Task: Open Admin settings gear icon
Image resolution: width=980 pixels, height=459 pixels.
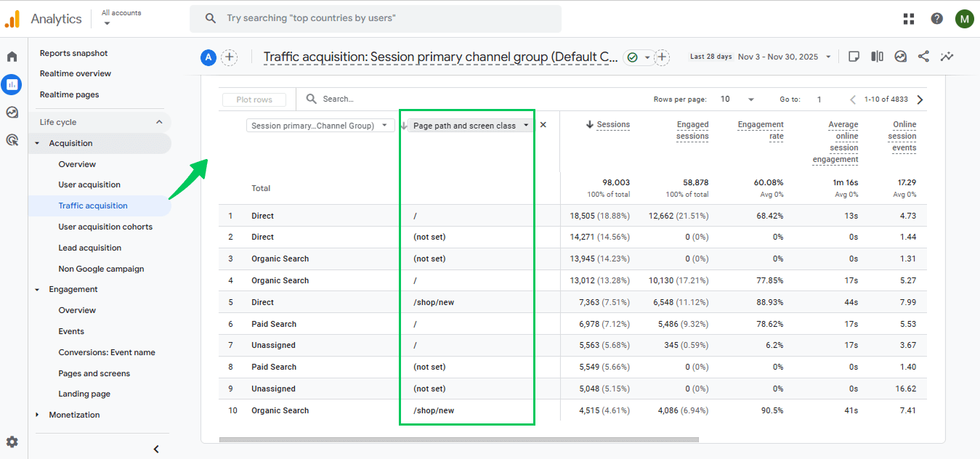Action: coord(12,442)
